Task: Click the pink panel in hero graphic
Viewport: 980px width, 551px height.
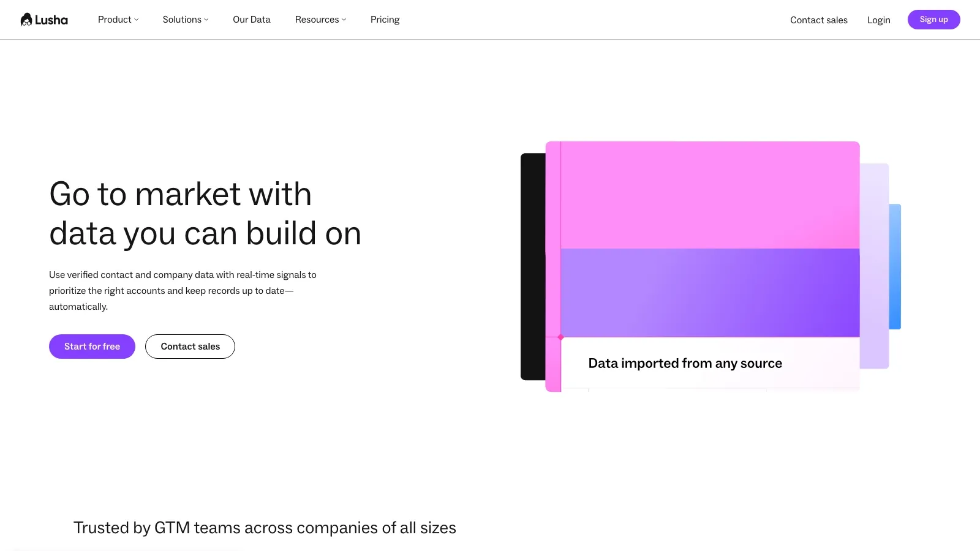Action: tap(710, 195)
